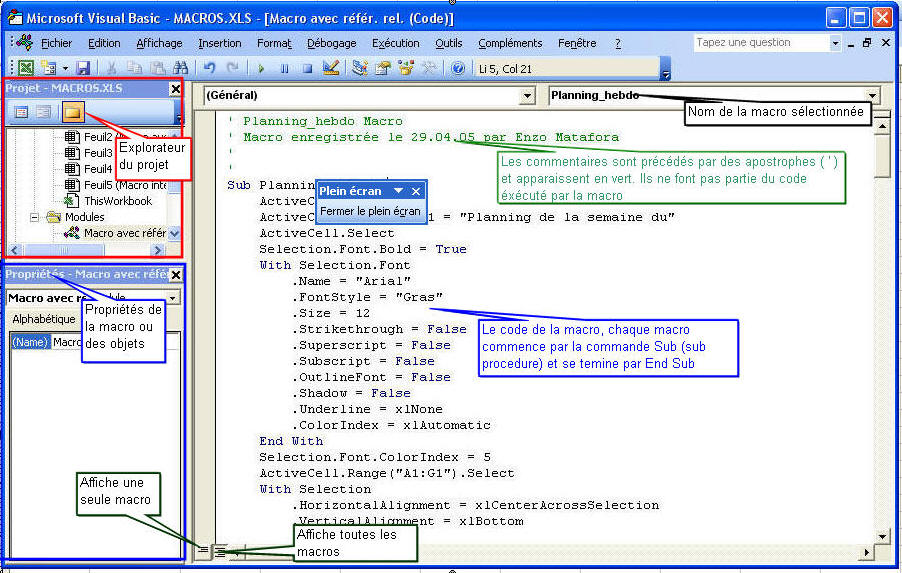Toggle Folders button in the Projet panel
Screen dimensions: 902x573
72,112
